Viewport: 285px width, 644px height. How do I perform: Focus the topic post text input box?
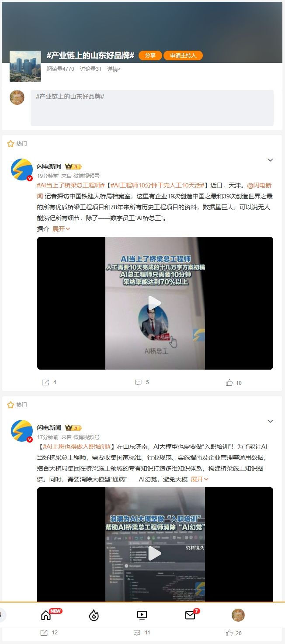[x=152, y=108]
